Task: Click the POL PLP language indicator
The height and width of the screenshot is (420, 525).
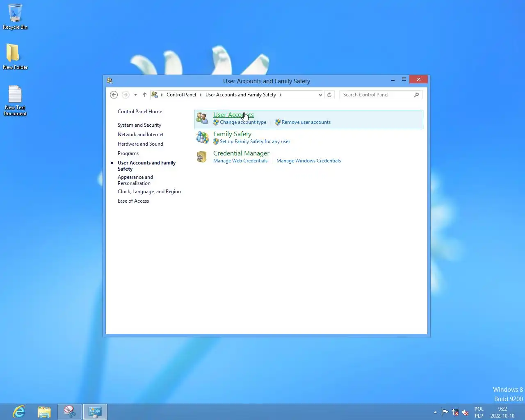Action: point(479,412)
